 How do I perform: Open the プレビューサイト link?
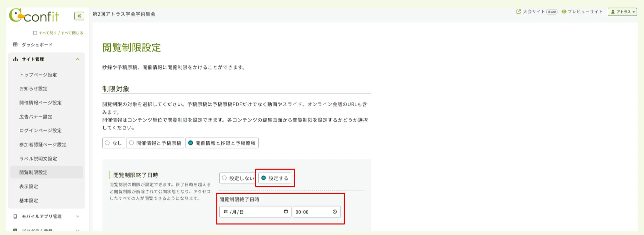pyautogui.click(x=585, y=12)
